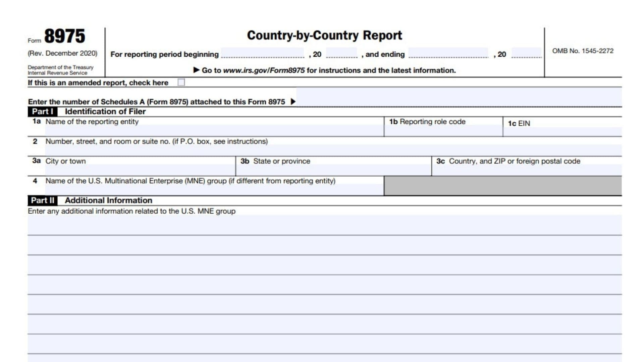Image resolution: width=644 pixels, height=362 pixels.
Task: Click the ending year field after '20'
Action: [526, 53]
